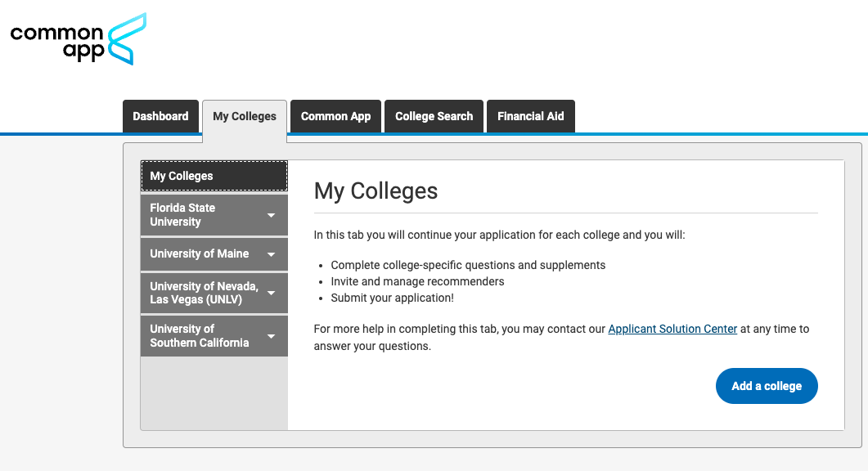Expand the UNLV dropdown arrow
Image resolution: width=868 pixels, height=471 pixels.
[271, 293]
